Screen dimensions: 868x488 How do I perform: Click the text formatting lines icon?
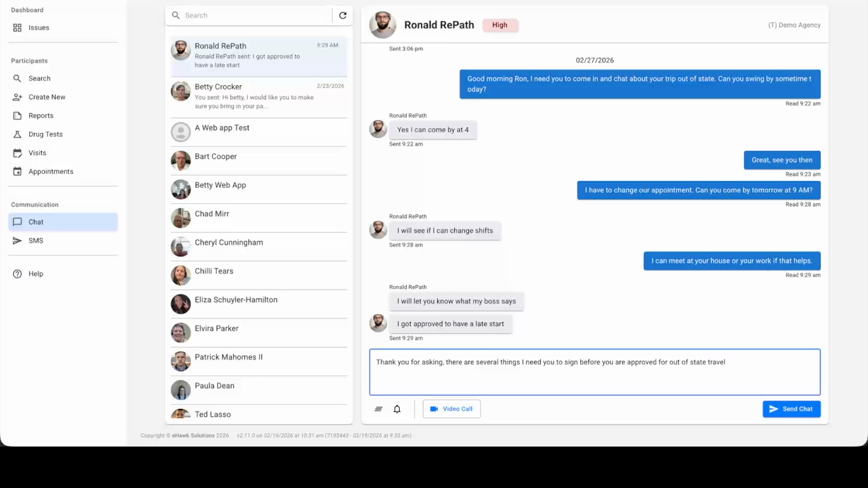[x=378, y=409]
